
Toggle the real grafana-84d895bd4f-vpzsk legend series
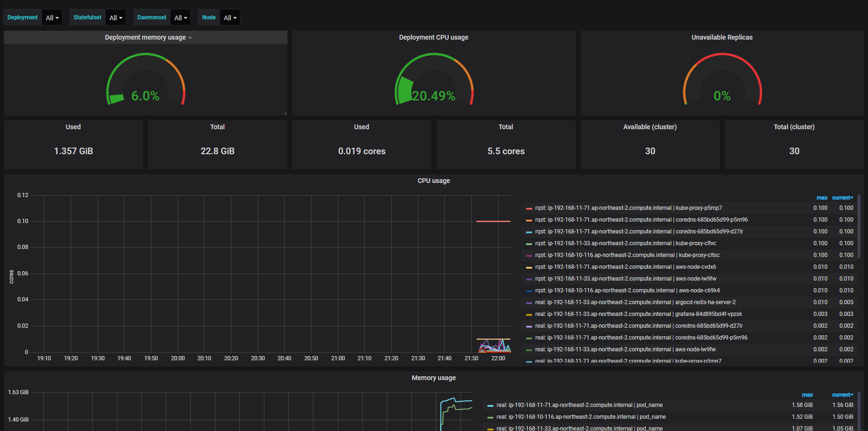coord(639,314)
